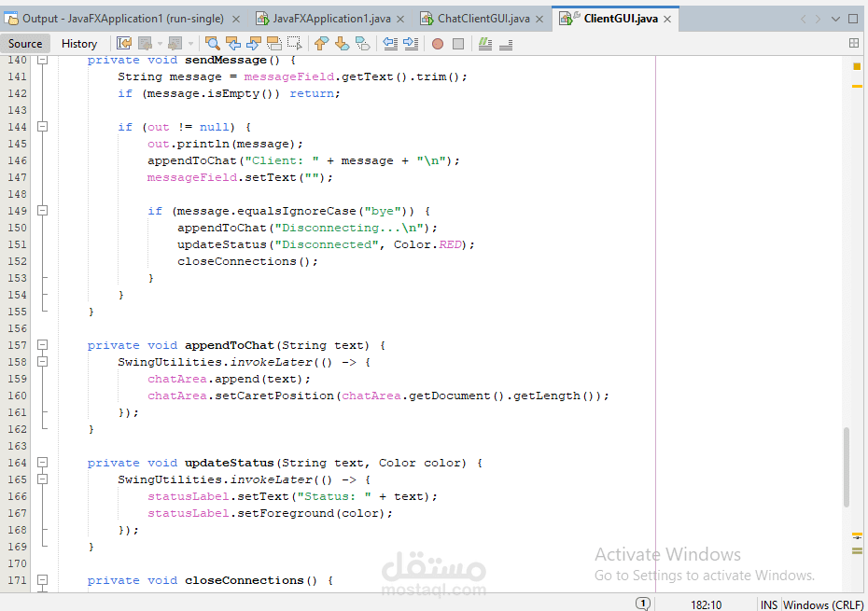Start macro recording red circle

[438, 44]
